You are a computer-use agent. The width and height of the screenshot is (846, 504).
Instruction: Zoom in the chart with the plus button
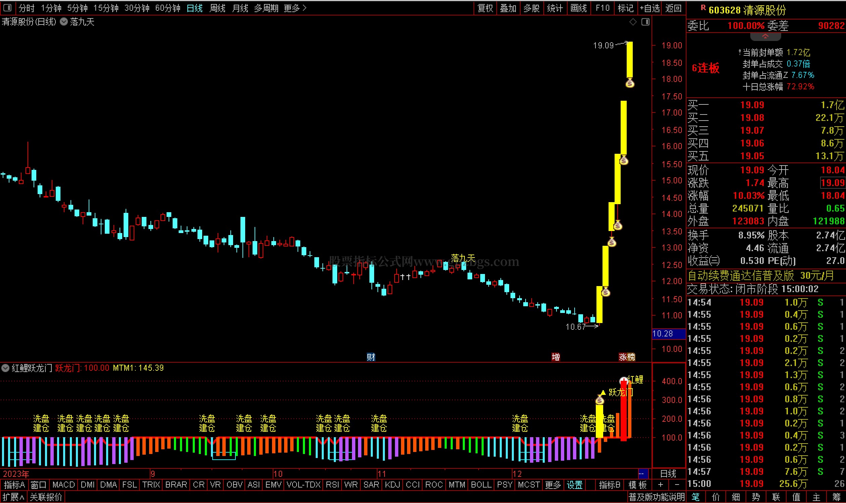pos(660,485)
